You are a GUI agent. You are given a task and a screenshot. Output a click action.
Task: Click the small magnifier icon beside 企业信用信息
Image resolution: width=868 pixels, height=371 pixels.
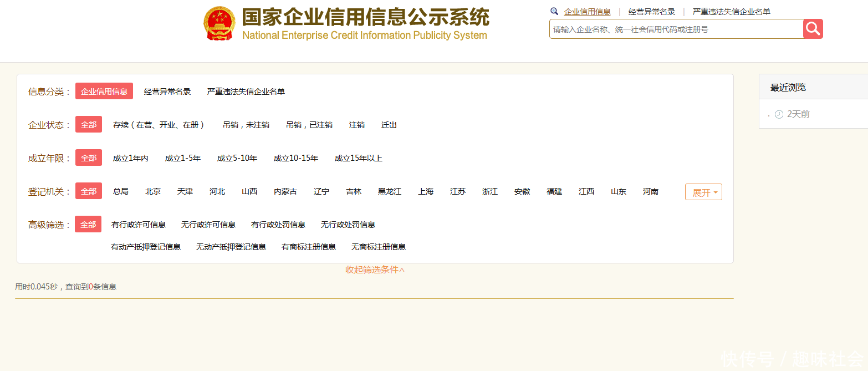coord(554,11)
